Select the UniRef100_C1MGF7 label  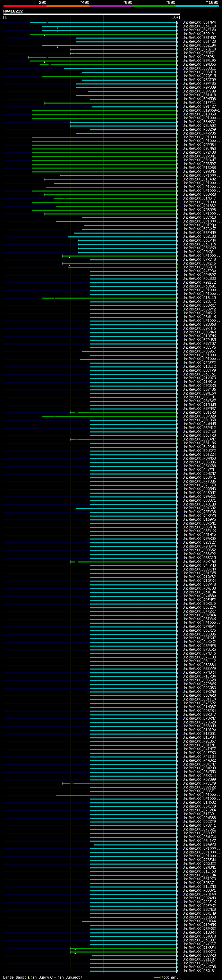coord(199,198)
